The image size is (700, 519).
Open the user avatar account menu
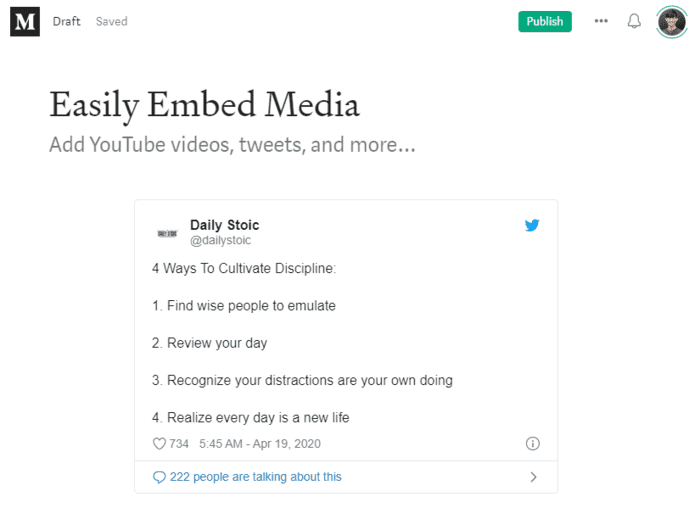[671, 21]
